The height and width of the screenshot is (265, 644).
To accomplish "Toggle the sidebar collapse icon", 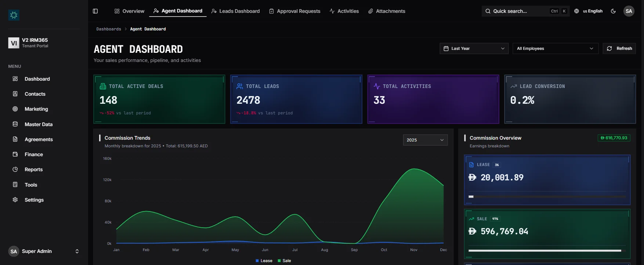I will (95, 11).
